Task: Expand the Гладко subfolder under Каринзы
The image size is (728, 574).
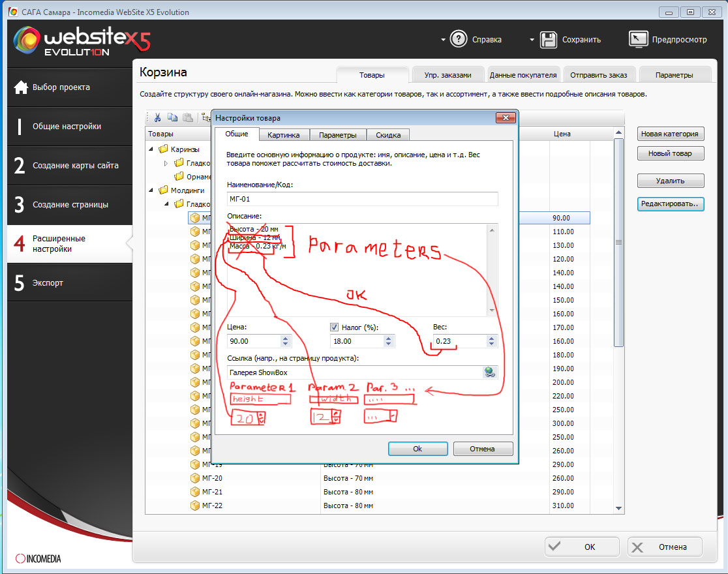Action: pyautogui.click(x=166, y=163)
